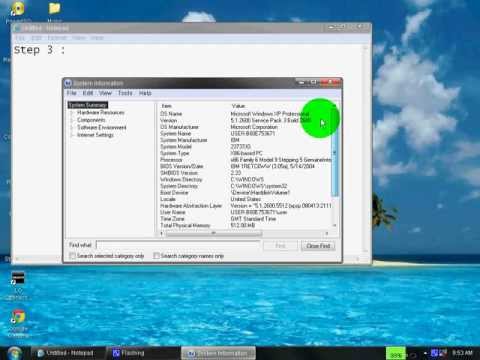Click the GMT Standard Time value cell
The width and height of the screenshot is (480, 360).
253,219
